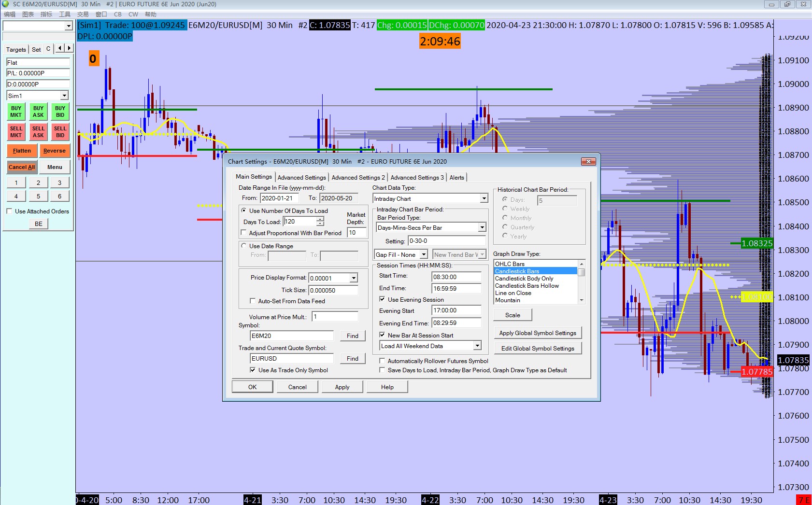
Task: Click Find next to EURUSD symbol
Action: (353, 358)
